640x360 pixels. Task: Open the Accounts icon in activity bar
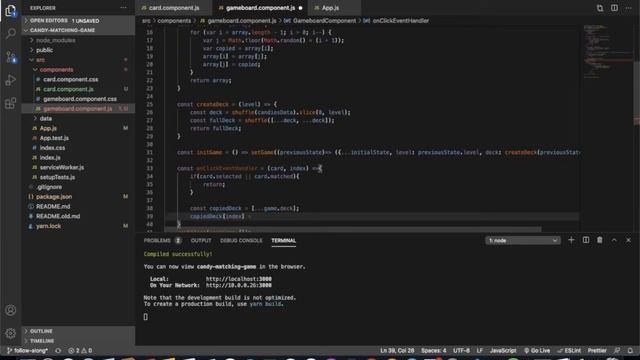coord(11,310)
